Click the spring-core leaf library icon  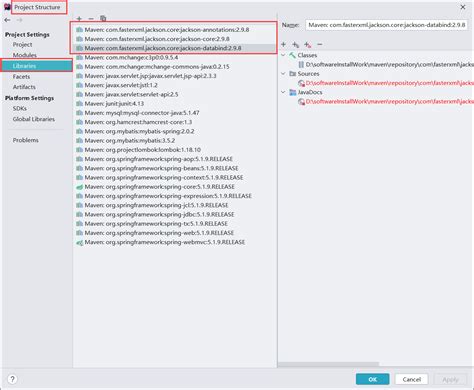(x=79, y=187)
